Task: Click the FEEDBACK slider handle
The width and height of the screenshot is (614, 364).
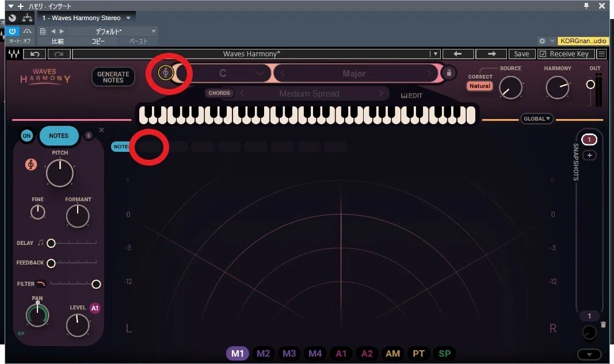Action: [x=51, y=263]
